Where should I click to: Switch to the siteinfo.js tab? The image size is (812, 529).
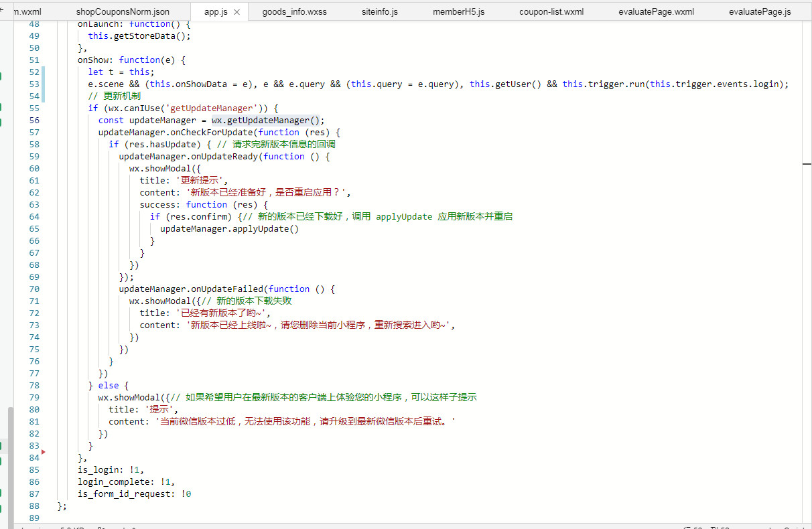tap(379, 12)
